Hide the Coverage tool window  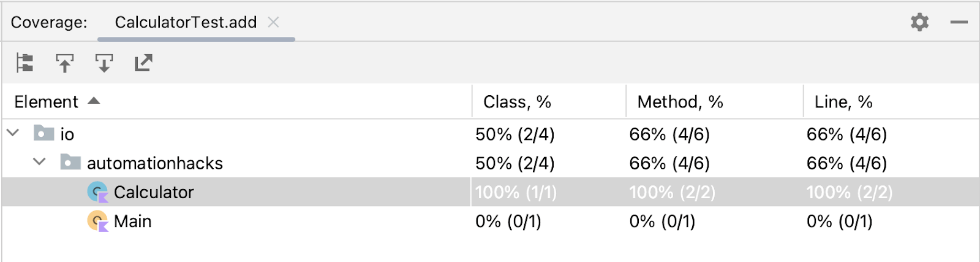point(959,23)
